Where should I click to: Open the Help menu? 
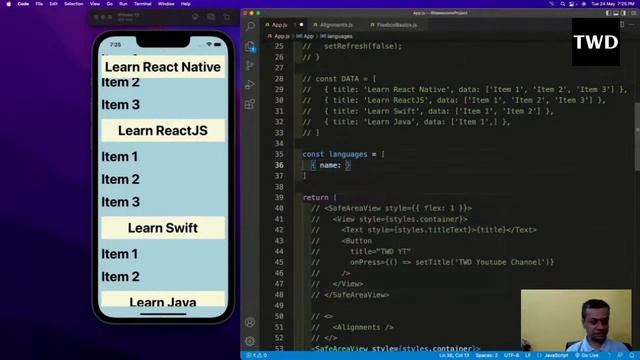186,4
